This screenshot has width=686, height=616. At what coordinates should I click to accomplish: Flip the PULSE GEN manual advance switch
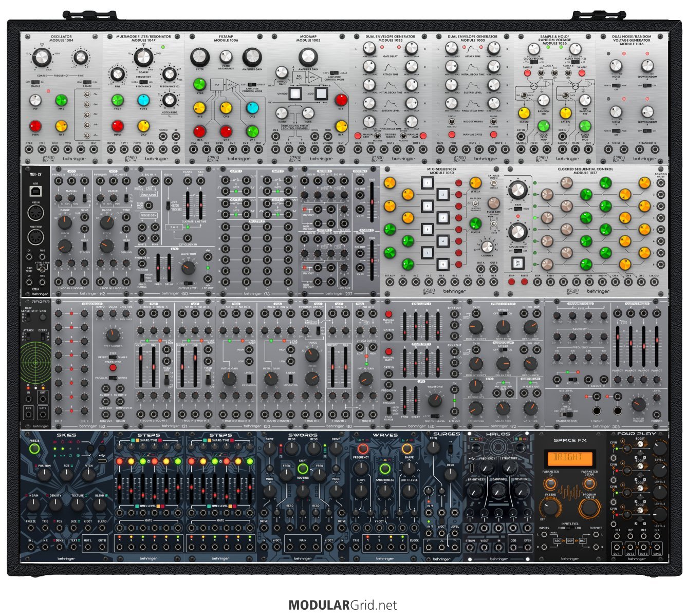click(x=475, y=204)
